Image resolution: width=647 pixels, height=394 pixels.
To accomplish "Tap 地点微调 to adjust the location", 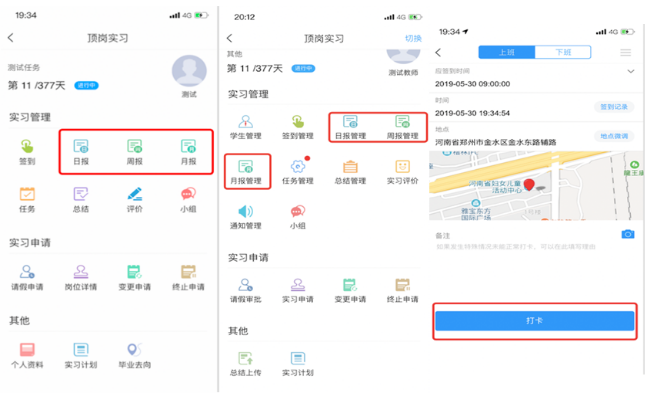I will point(614,136).
